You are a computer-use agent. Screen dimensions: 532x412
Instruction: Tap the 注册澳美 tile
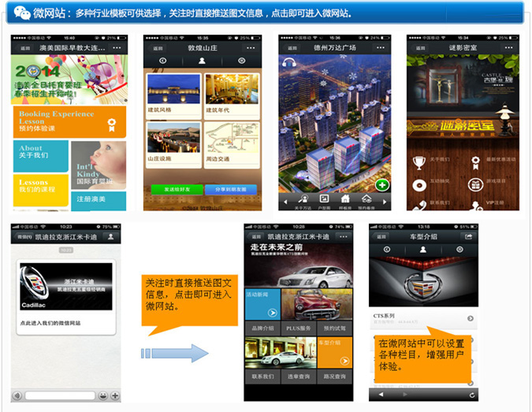click(x=99, y=201)
